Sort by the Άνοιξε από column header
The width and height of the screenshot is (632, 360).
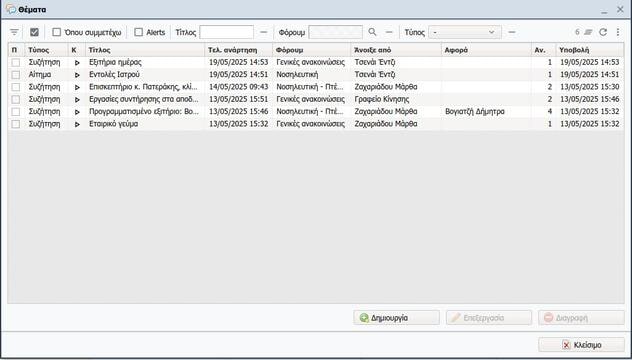click(396, 50)
